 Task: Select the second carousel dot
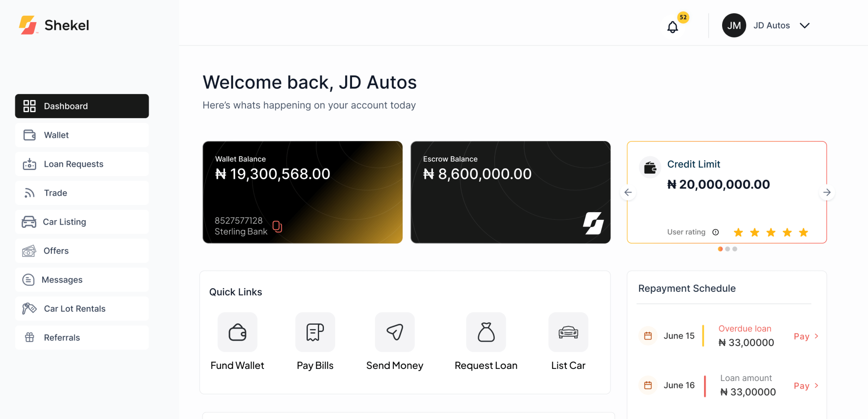pos(727,249)
